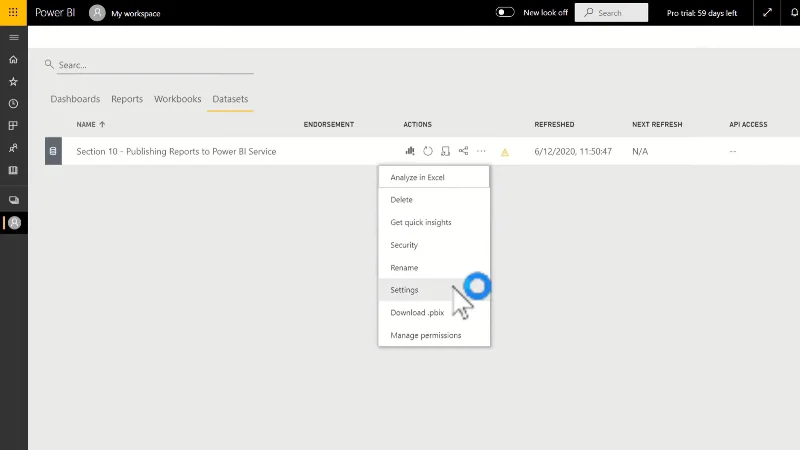The width and height of the screenshot is (800, 450).
Task: Open Settings from context menu
Action: click(434, 290)
